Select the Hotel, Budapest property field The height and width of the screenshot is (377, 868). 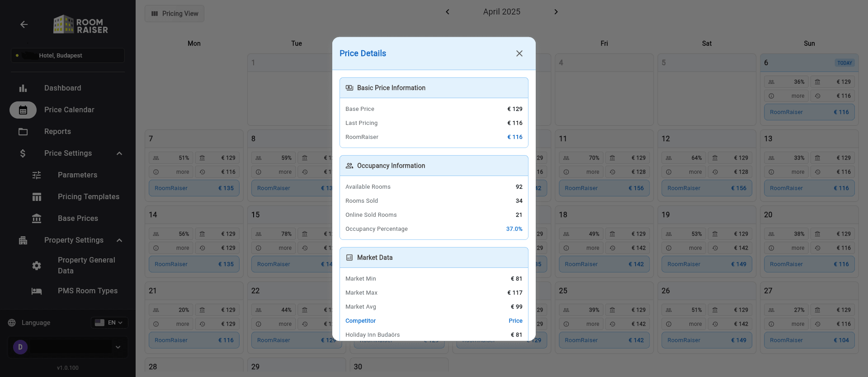(x=68, y=56)
